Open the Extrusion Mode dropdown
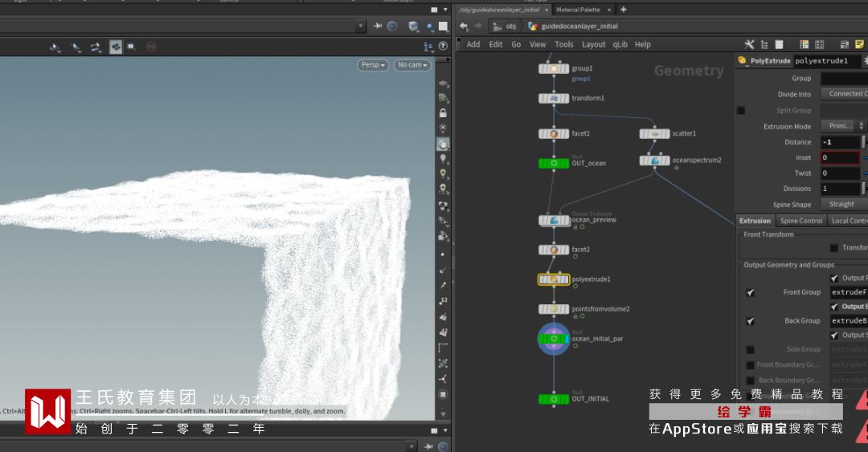This screenshot has height=452, width=868. (x=842, y=126)
